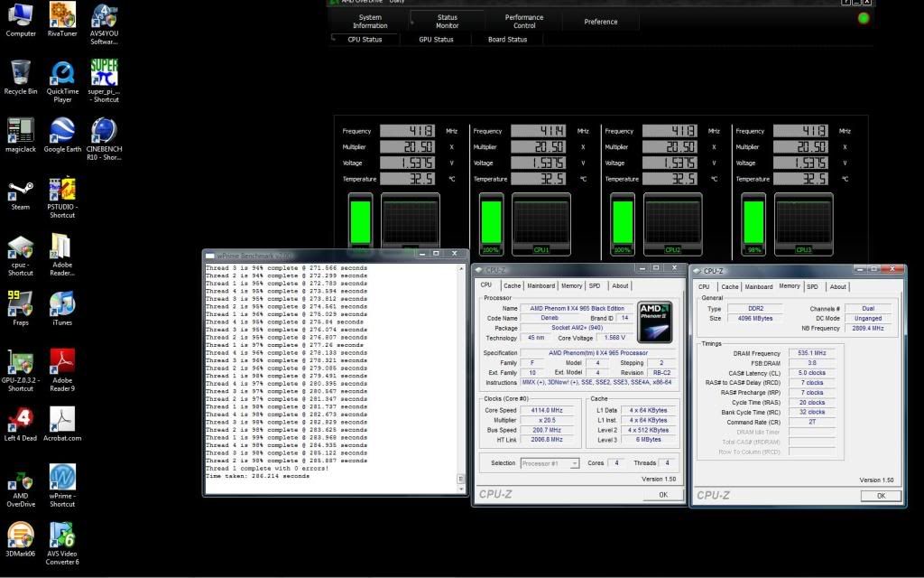Screen dimensions: 924x578
Task: Click the green usage bar beside the CPU3 graph
Action: [753, 222]
